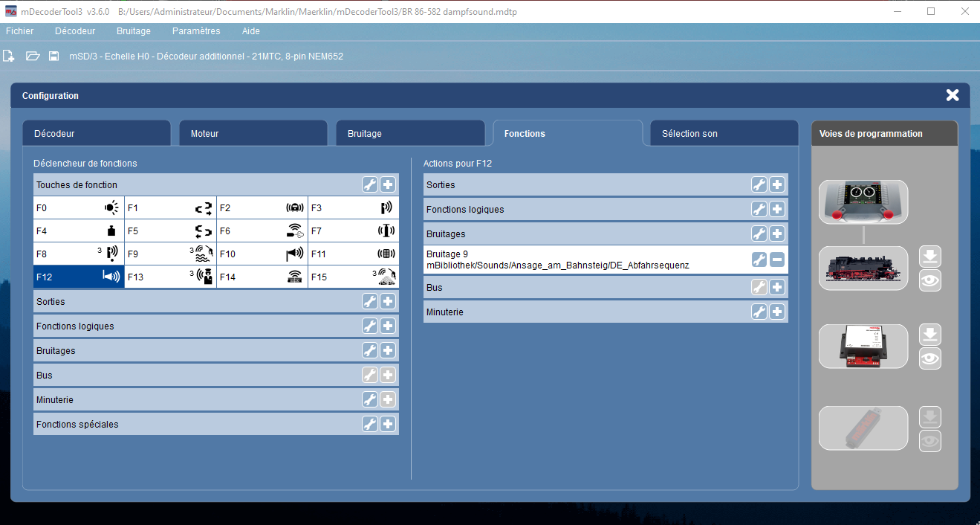Image resolution: width=980 pixels, height=525 pixels.
Task: Select function key F6
Action: click(x=262, y=231)
